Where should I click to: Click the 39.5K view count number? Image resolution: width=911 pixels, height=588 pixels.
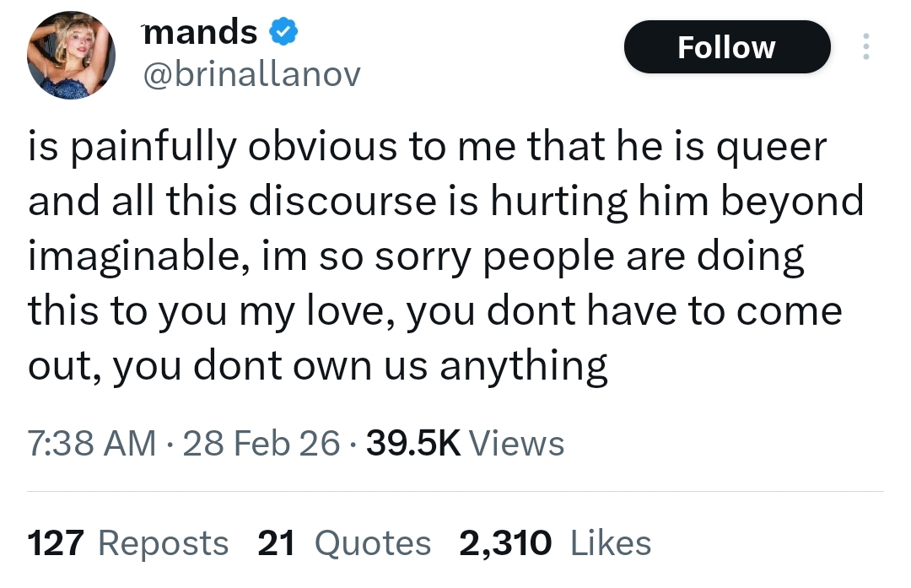(x=415, y=443)
